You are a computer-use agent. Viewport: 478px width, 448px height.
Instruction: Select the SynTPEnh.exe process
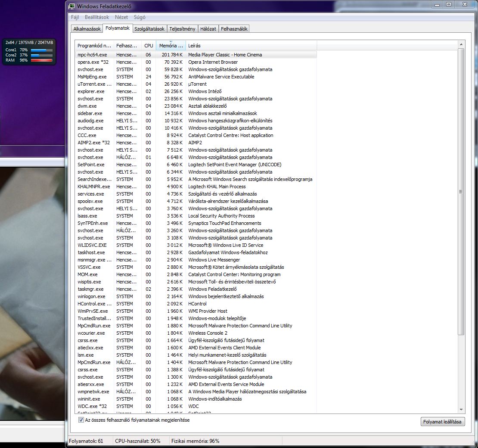pyautogui.click(x=196, y=223)
